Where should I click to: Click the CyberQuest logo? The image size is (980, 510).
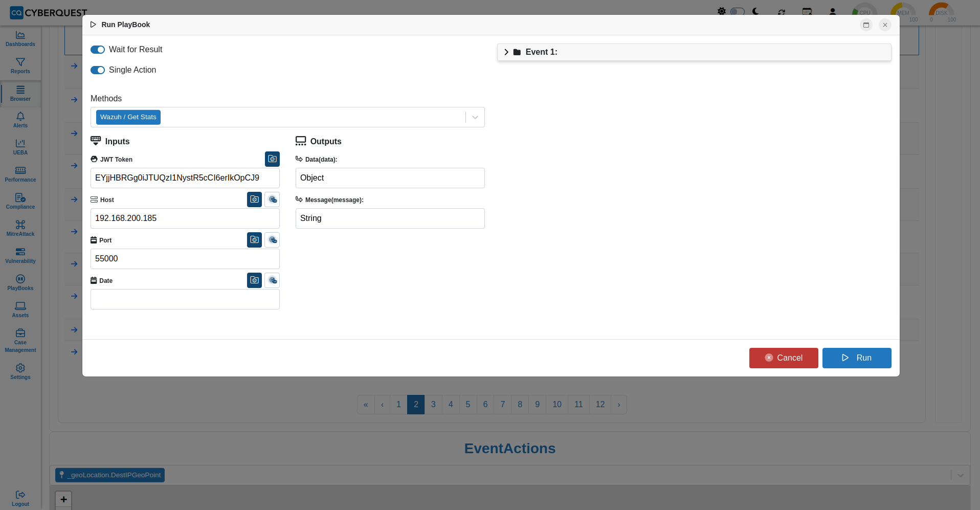[x=49, y=12]
